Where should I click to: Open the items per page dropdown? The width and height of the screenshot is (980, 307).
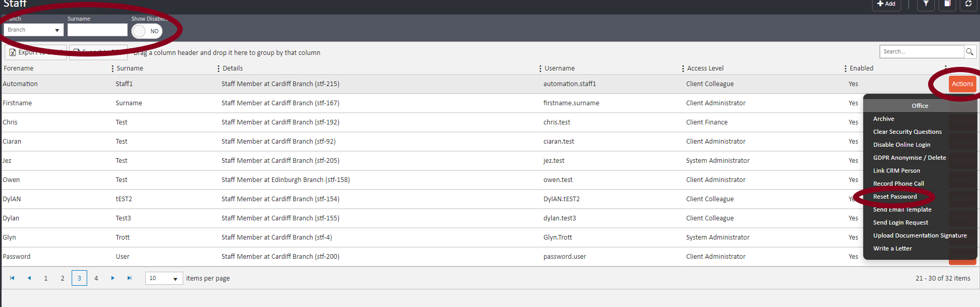click(164, 278)
